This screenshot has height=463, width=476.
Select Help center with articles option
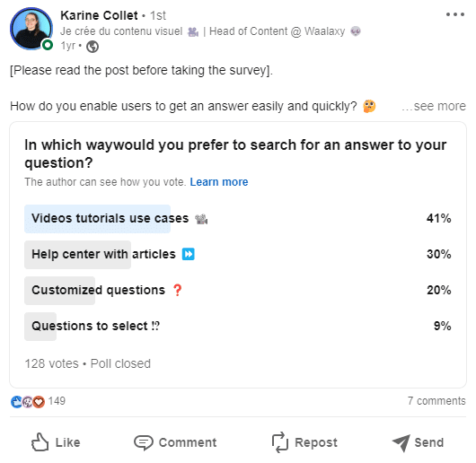coord(238,255)
